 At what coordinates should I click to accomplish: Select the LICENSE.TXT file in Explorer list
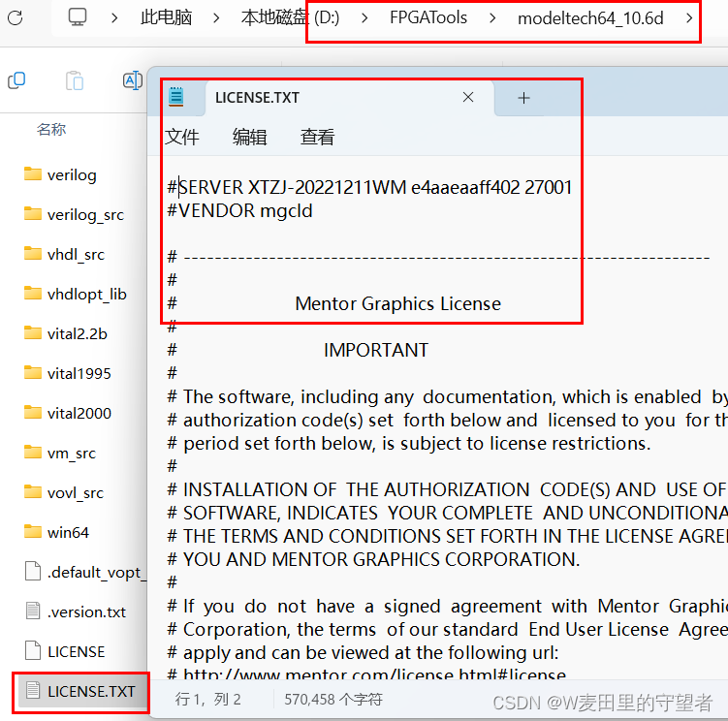(81, 691)
